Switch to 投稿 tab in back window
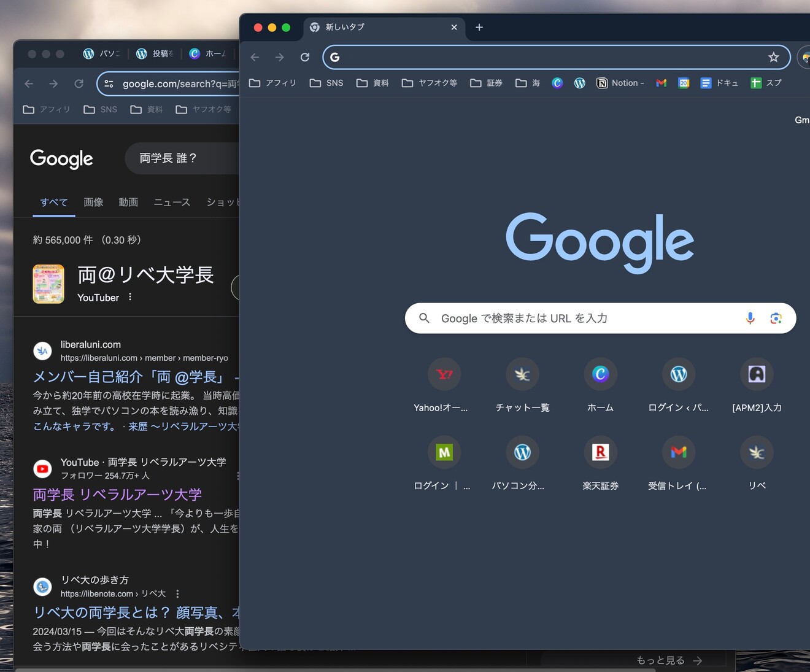The height and width of the screenshot is (672, 810). pos(155,53)
